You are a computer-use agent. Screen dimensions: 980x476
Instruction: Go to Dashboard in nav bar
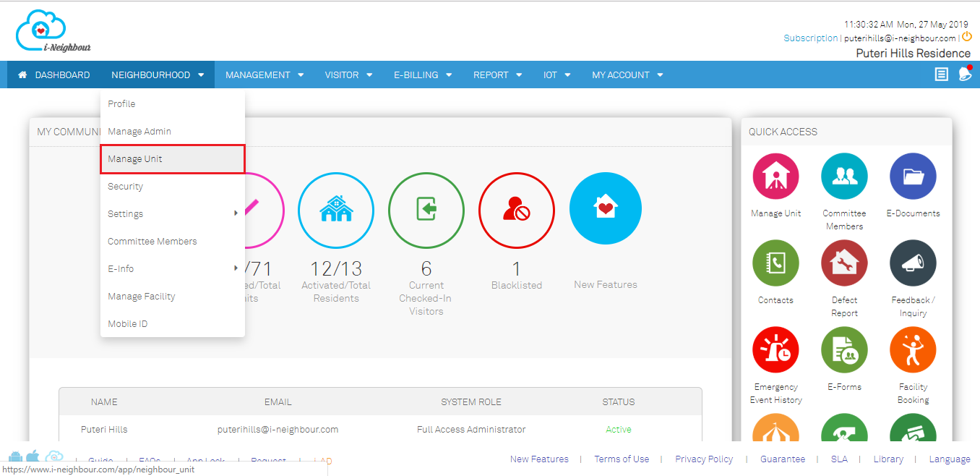[53, 75]
